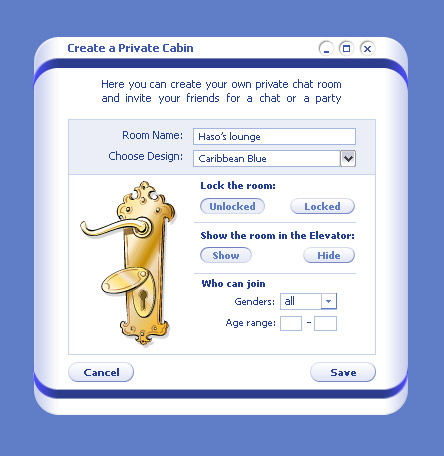444x456 pixels.
Task: Click the Save button
Action: (343, 372)
